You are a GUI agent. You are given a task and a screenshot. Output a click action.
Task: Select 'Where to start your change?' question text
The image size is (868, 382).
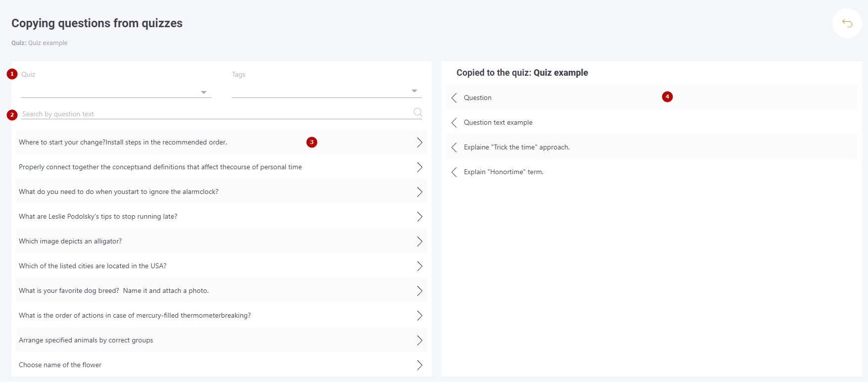[x=123, y=143]
